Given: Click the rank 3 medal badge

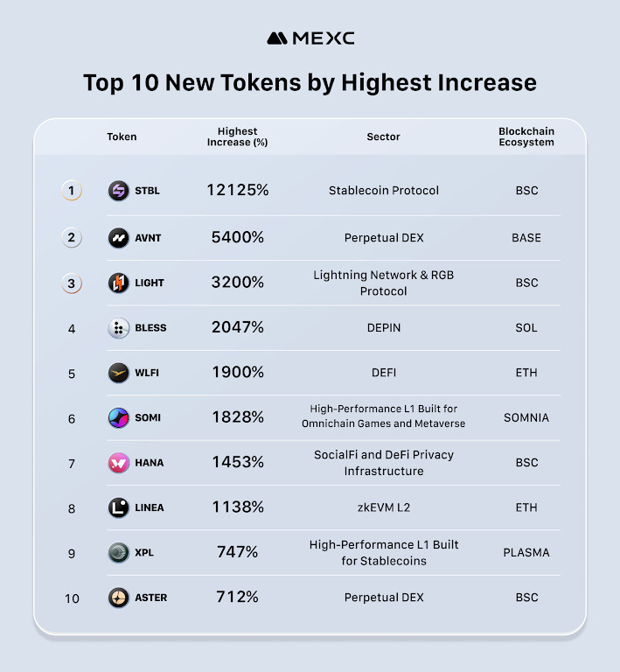Looking at the screenshot, I should pyautogui.click(x=72, y=283).
